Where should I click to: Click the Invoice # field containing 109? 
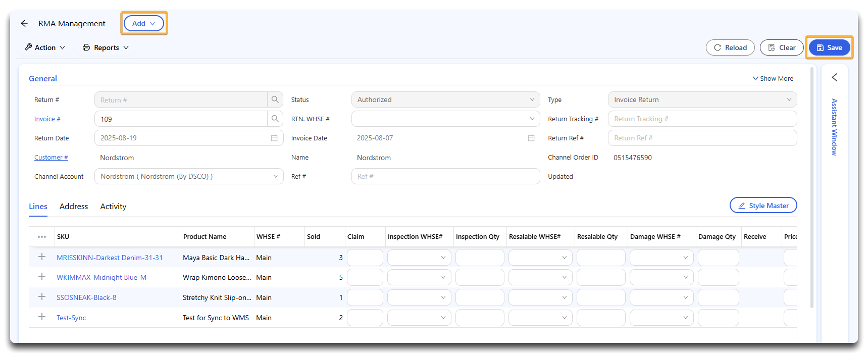(x=181, y=119)
